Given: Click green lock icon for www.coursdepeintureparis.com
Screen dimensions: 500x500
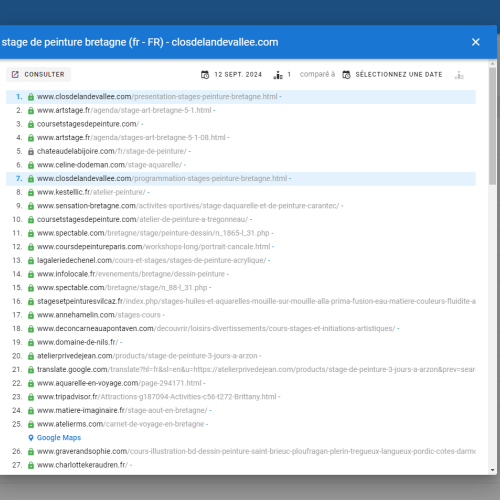Looking at the screenshot, I should 31,247.
